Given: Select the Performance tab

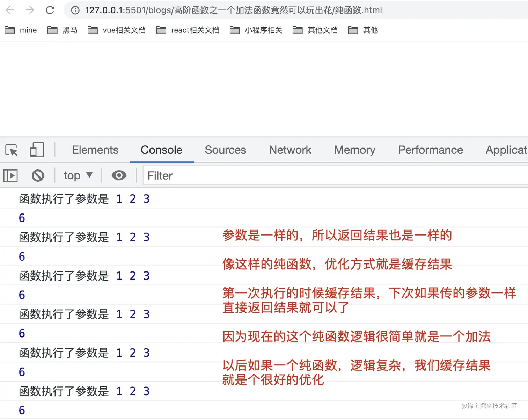Looking at the screenshot, I should click(x=430, y=150).
